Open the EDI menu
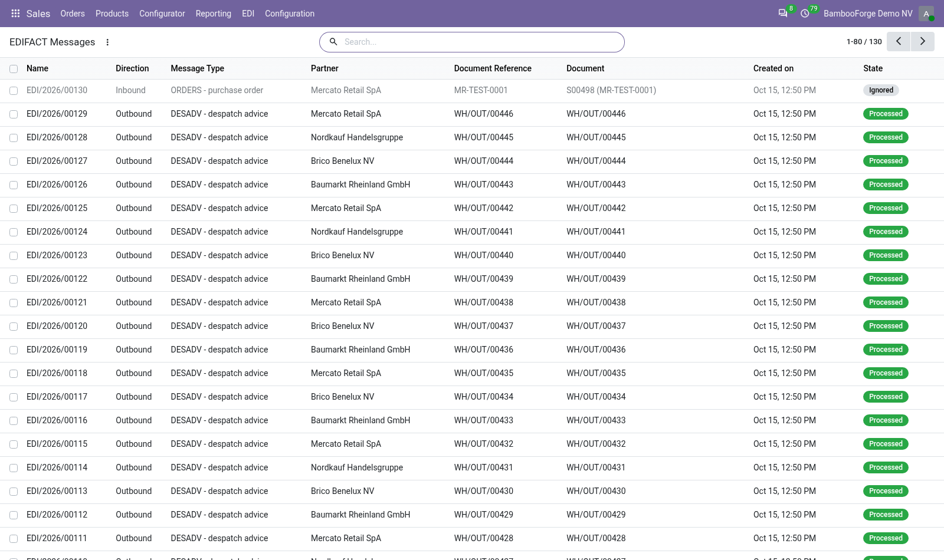This screenshot has width=944, height=560. tap(248, 14)
